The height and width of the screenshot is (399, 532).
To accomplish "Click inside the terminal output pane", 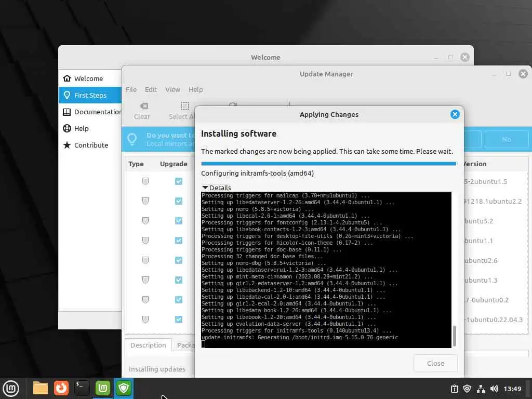I will tap(326, 270).
